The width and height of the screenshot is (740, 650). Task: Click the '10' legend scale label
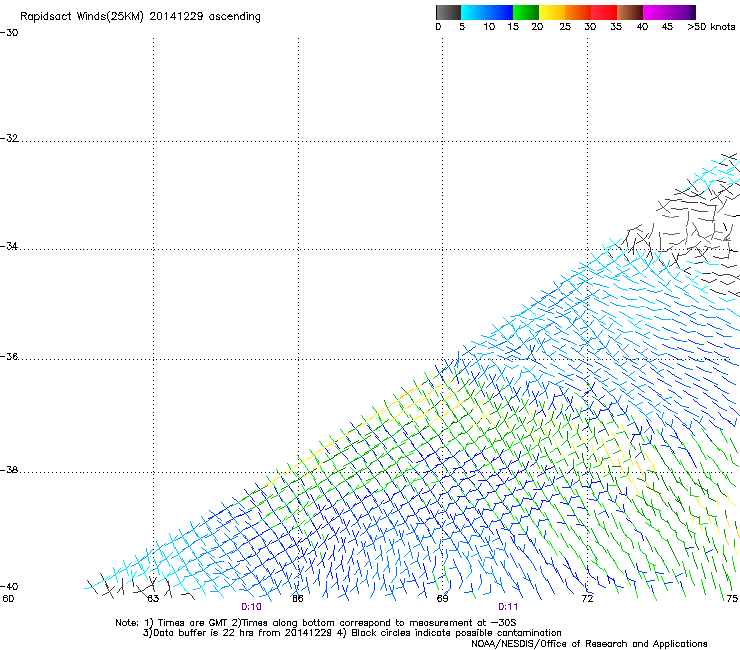pyautogui.click(x=489, y=27)
